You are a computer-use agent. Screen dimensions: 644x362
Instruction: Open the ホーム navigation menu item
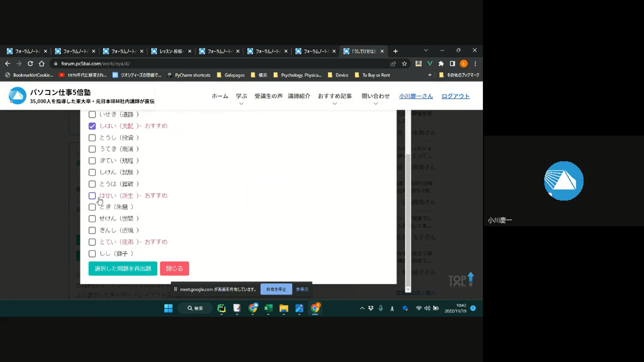[220, 96]
